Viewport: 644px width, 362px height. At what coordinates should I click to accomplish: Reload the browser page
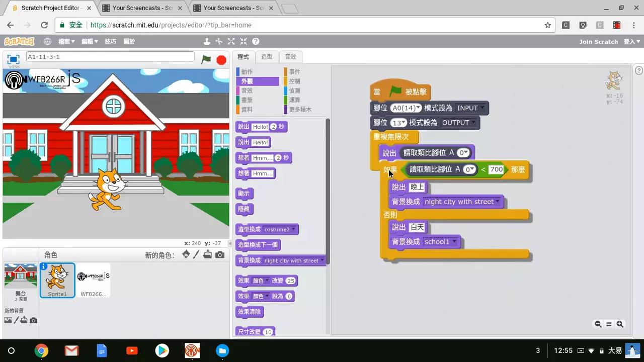[x=44, y=25]
